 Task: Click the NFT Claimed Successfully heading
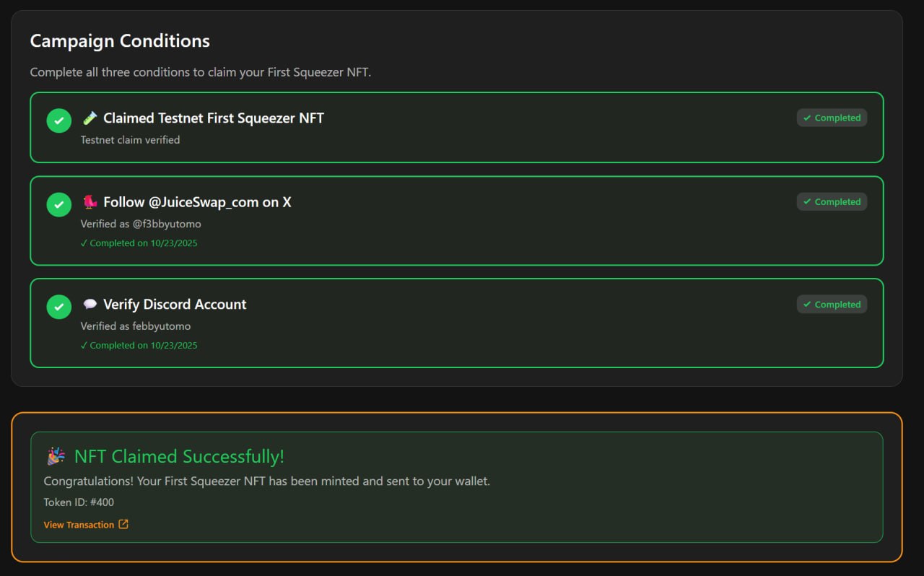(x=179, y=456)
